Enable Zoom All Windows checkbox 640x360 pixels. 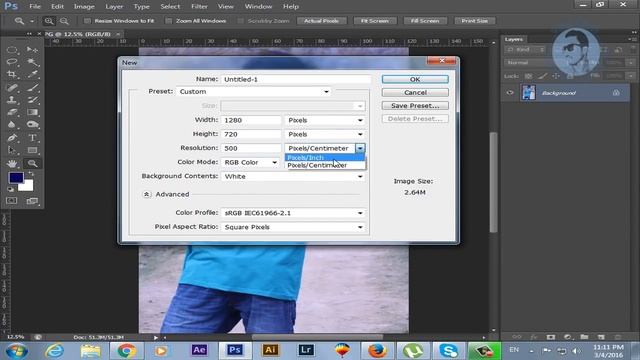169,21
